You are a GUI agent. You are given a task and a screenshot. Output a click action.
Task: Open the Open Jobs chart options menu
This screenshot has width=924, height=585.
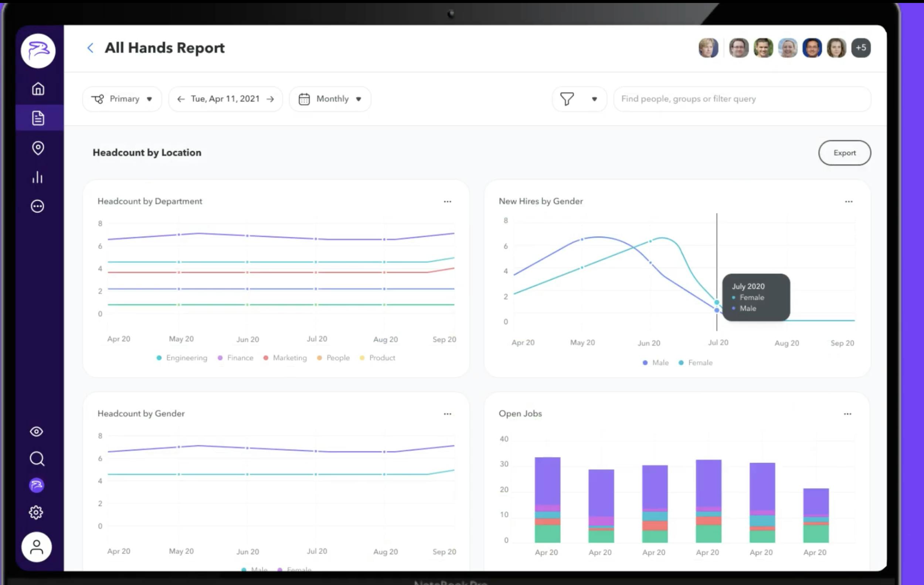(847, 414)
